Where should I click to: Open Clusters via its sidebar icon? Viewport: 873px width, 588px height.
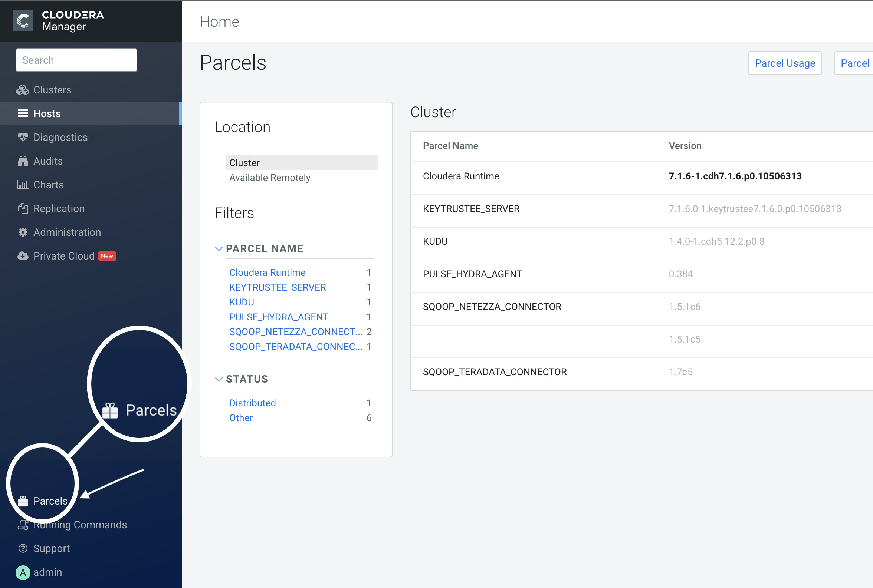tap(23, 90)
